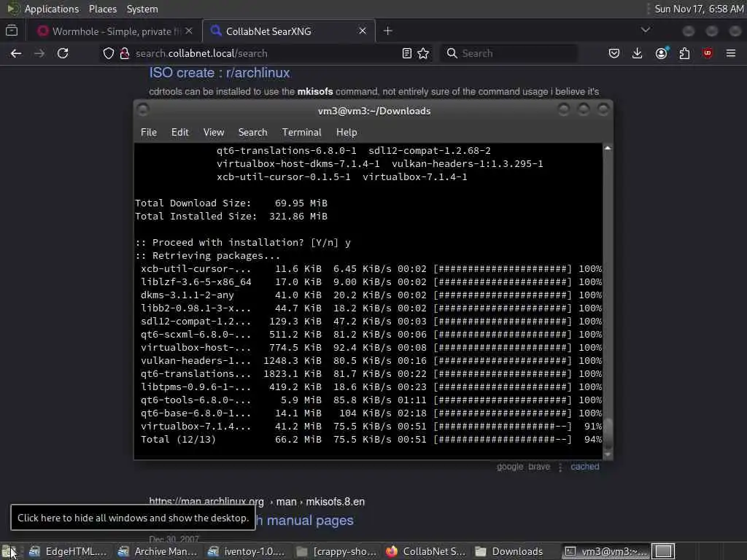Open the terminal Help menu
This screenshot has height=560, width=747.
click(347, 133)
